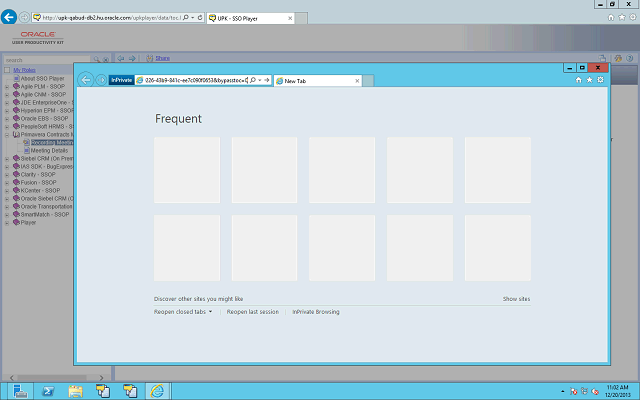Expand the Oracle EBS - SSOP node

pyautogui.click(x=7, y=119)
